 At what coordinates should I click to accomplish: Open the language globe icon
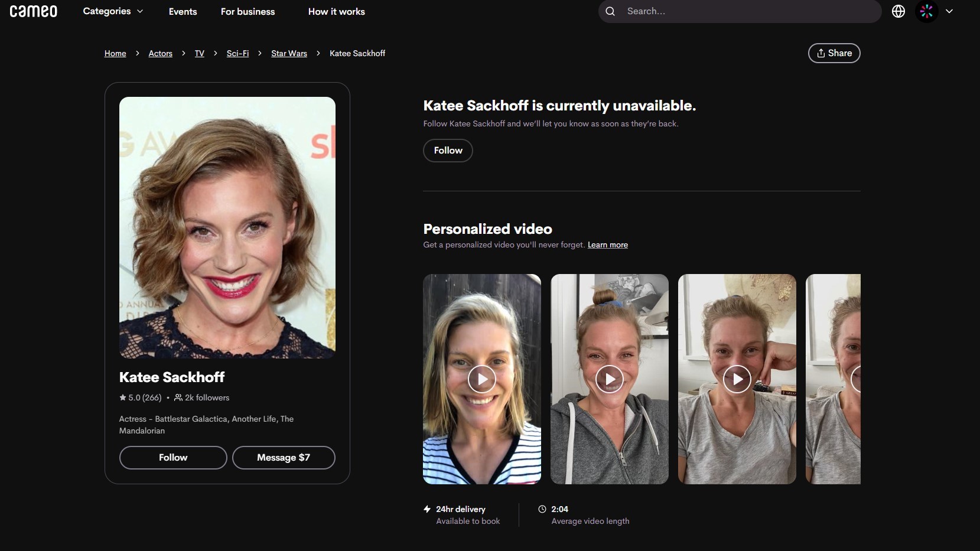898,11
